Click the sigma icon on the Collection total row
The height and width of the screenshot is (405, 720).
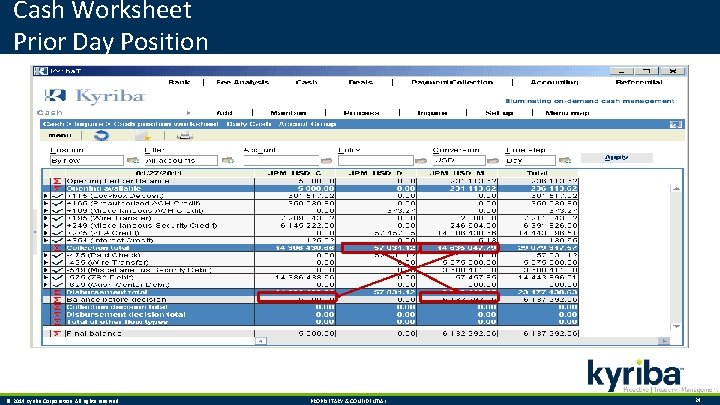(57, 248)
